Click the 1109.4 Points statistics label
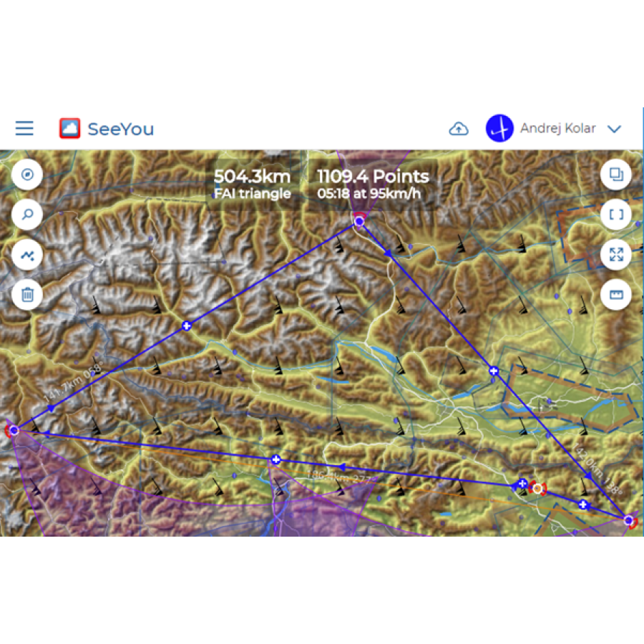This screenshot has width=644, height=644. pos(373,184)
